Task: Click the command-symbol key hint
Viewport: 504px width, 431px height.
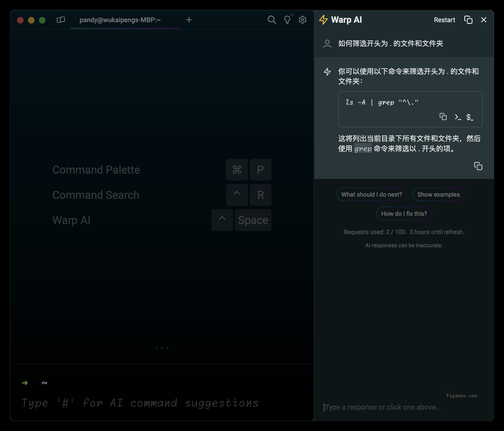Action: coord(237,170)
